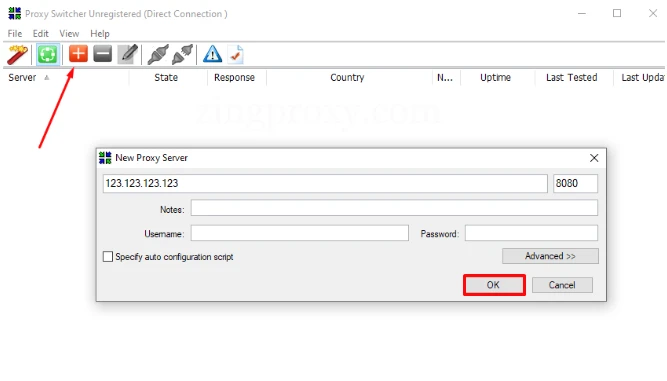Click the second plug icon
The width and height of the screenshot is (667, 381).
pyautogui.click(x=182, y=54)
